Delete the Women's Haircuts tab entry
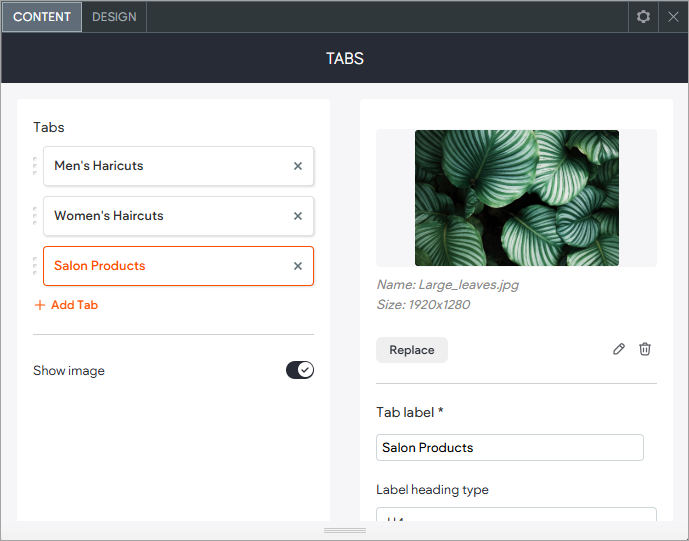This screenshot has width=689, height=541. pos(297,216)
